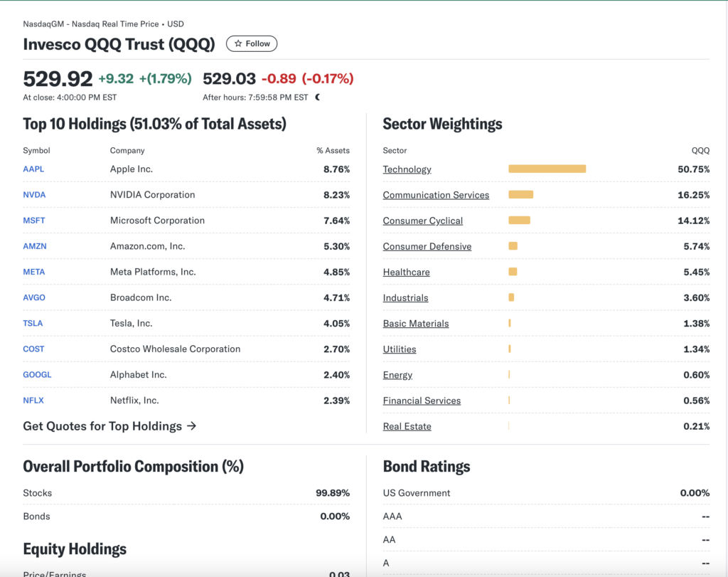Screen dimensions: 728x577
Task: Click the Costco Wholesale Corporation name
Action: point(175,349)
